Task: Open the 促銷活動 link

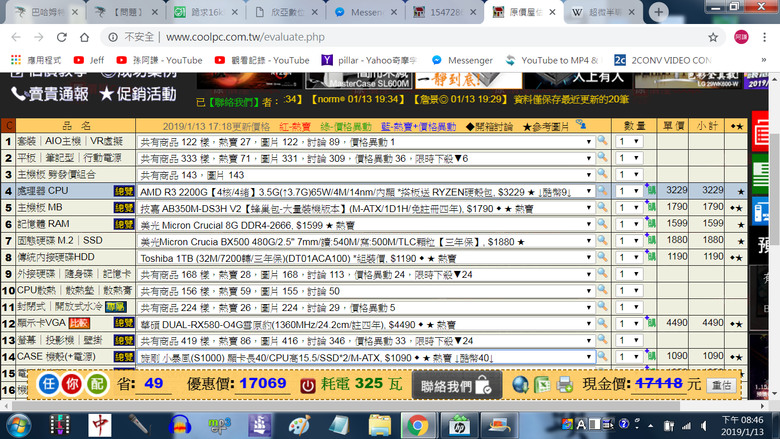Action: [x=138, y=94]
